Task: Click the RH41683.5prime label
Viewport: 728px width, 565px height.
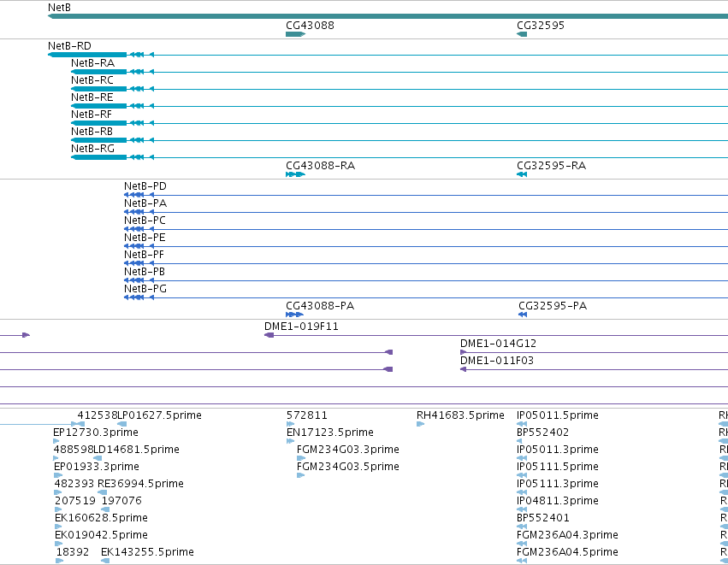Action: click(460, 415)
